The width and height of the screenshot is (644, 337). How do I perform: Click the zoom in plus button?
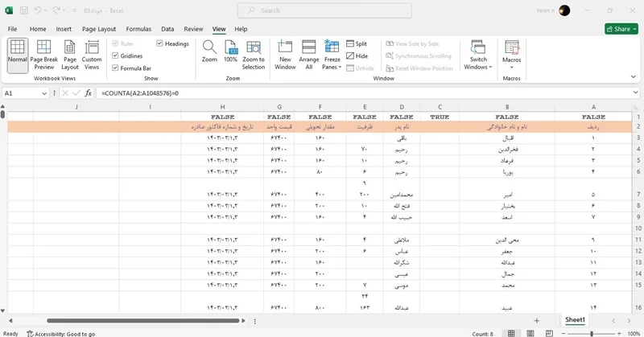coord(619,334)
